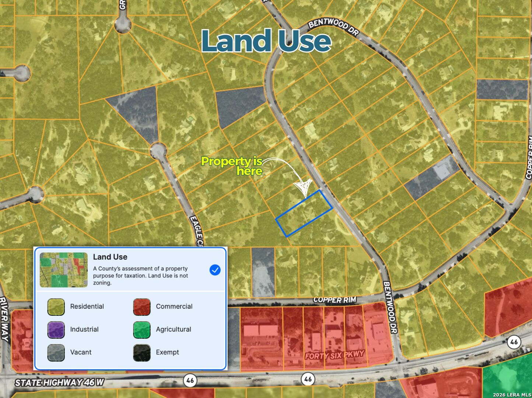
Task: Click the large Land Use map title
Action: (266, 41)
